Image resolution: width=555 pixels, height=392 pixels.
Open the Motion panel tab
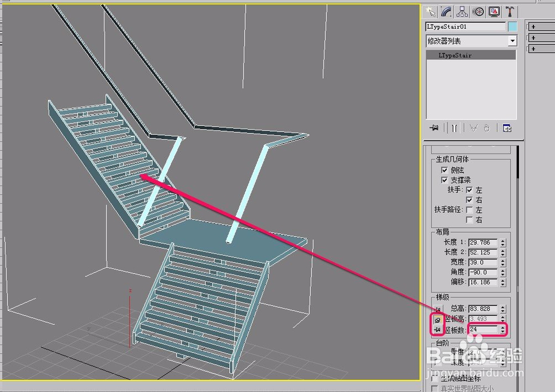(x=478, y=12)
